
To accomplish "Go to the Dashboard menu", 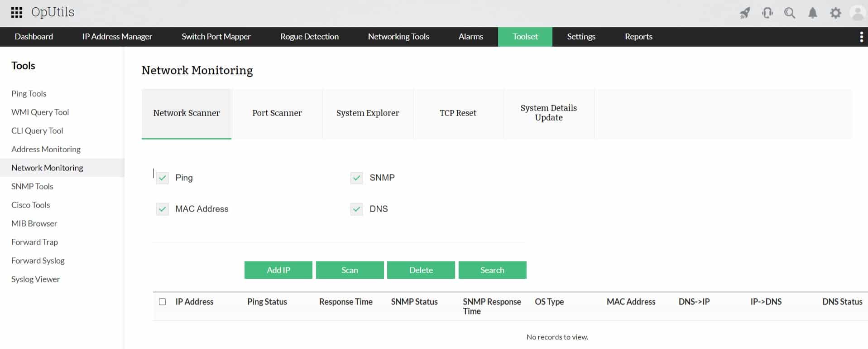I will click(34, 37).
